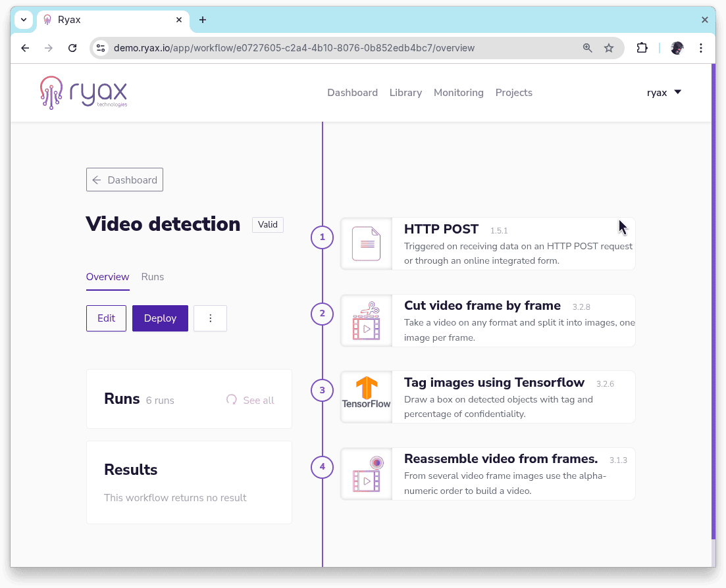Viewport: 726px width, 588px height.
Task: Click the browser reload page icon
Action: (x=72, y=48)
